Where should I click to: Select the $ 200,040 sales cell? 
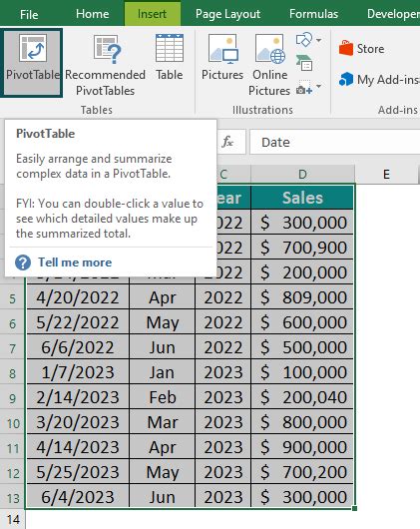tap(302, 397)
